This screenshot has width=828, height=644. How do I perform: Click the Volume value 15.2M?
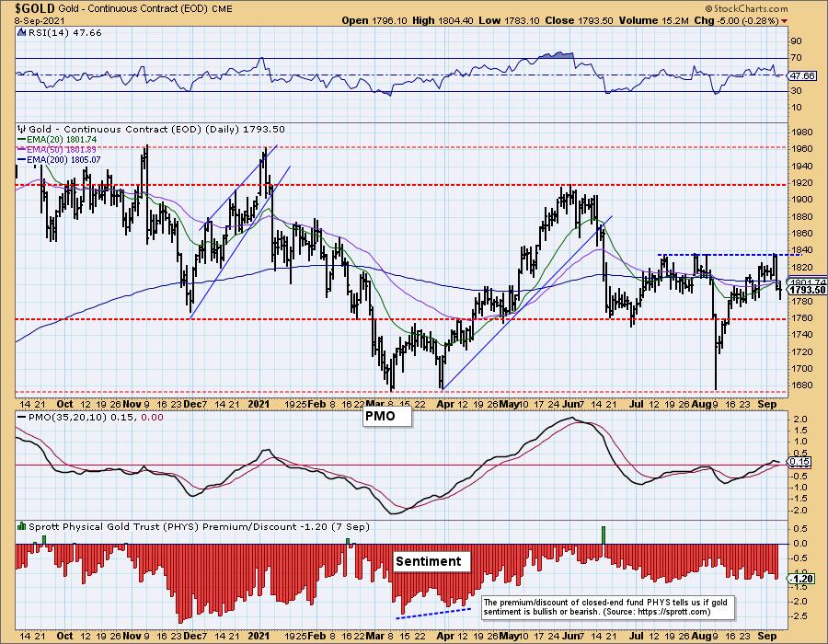coord(673,20)
